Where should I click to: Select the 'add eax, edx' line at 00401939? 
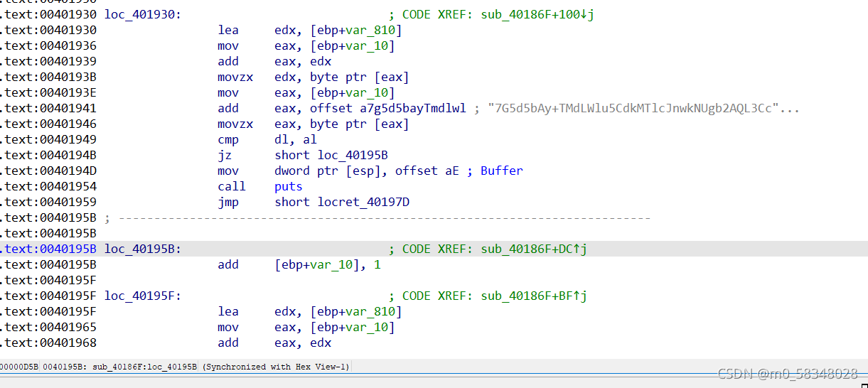coord(274,61)
